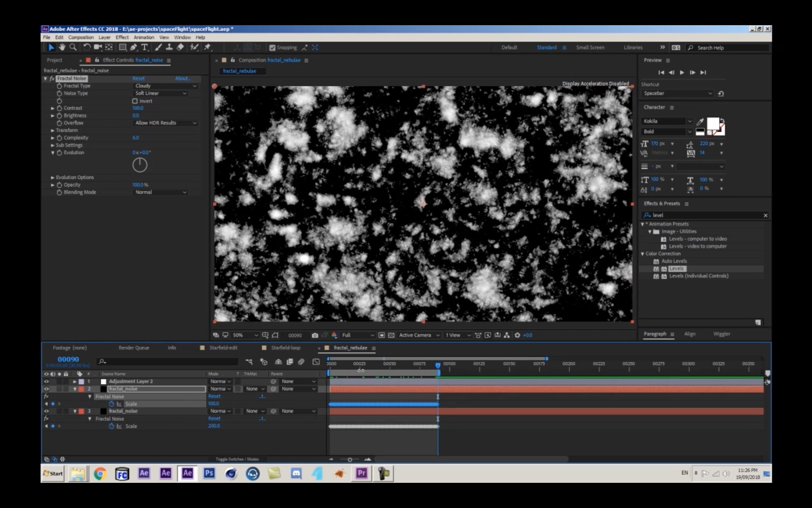Open the 50% magnification dropdown
The width and height of the screenshot is (812, 508).
click(x=245, y=335)
